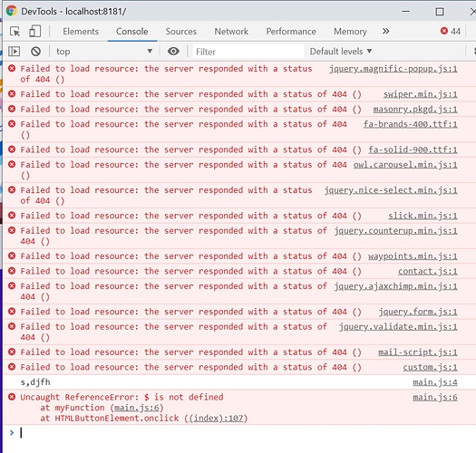Click error icon beside swiper.min.js message
This screenshot has height=453, width=476.
click(x=12, y=94)
